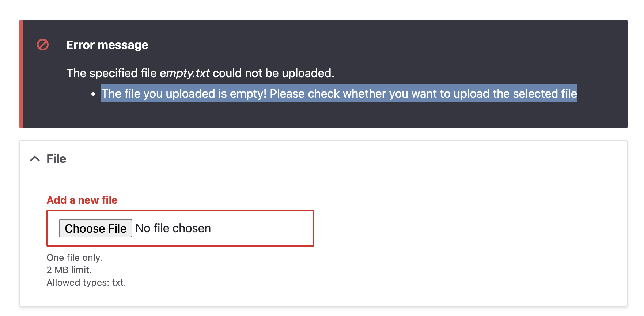The height and width of the screenshot is (316, 644).
Task: Click the One file only hint
Action: pyautogui.click(x=74, y=257)
